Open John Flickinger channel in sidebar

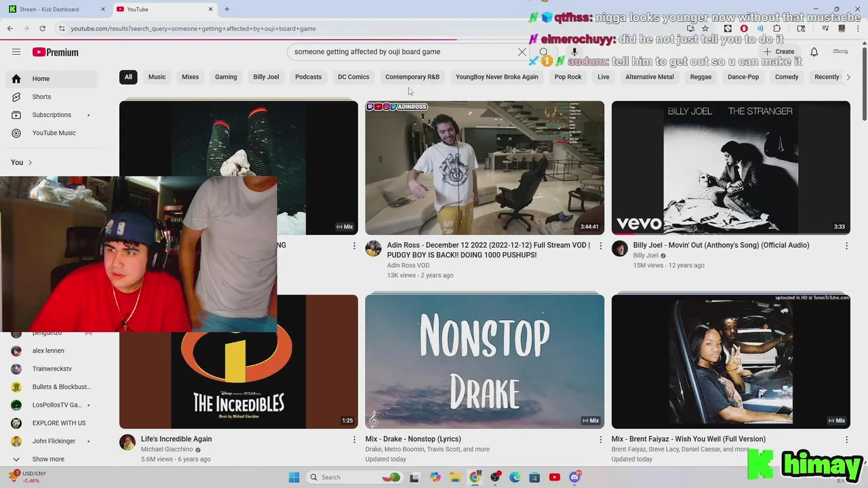tap(52, 441)
